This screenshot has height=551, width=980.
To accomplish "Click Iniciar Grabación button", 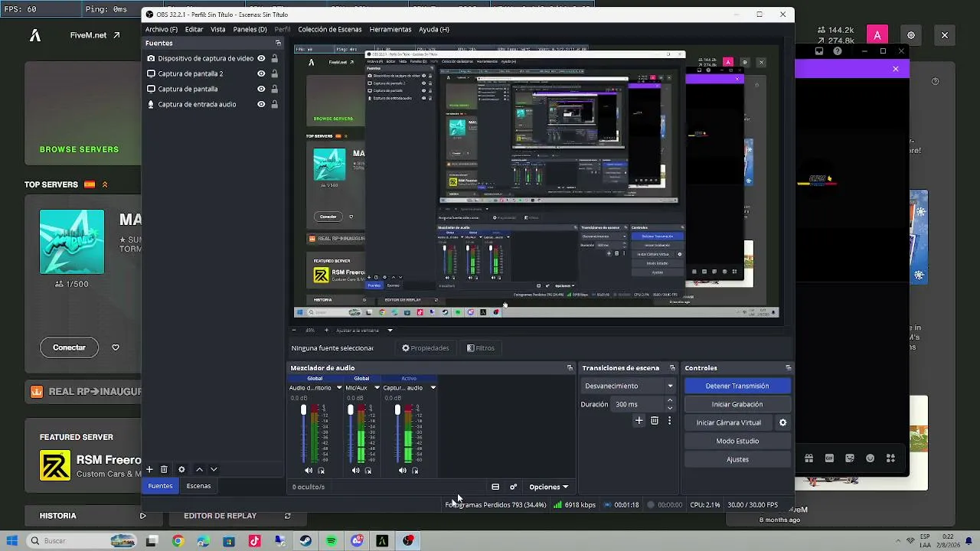I will [737, 404].
